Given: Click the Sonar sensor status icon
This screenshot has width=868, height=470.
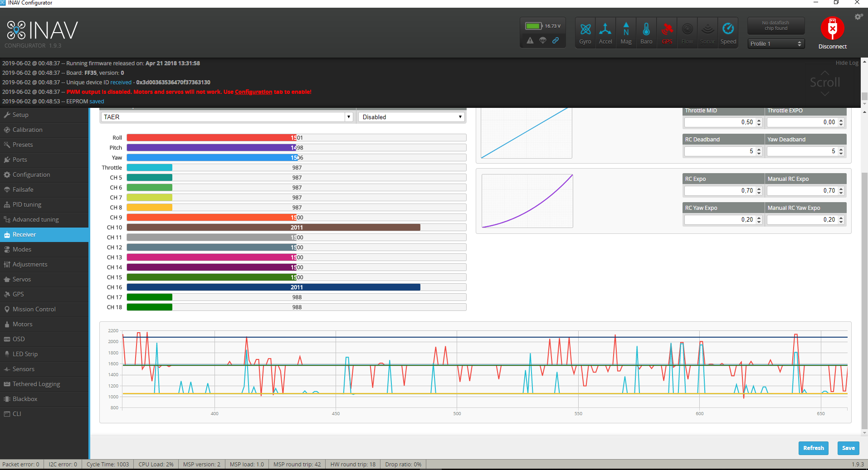Looking at the screenshot, I should tap(707, 32).
